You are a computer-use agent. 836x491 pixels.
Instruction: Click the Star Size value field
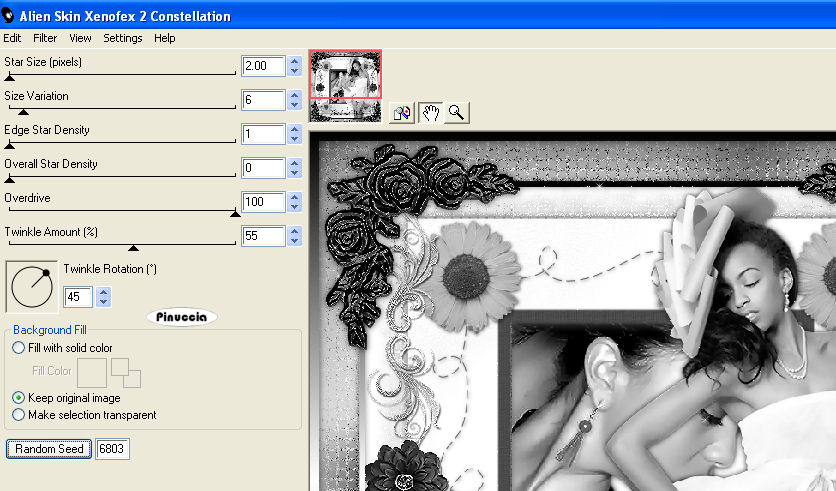263,66
